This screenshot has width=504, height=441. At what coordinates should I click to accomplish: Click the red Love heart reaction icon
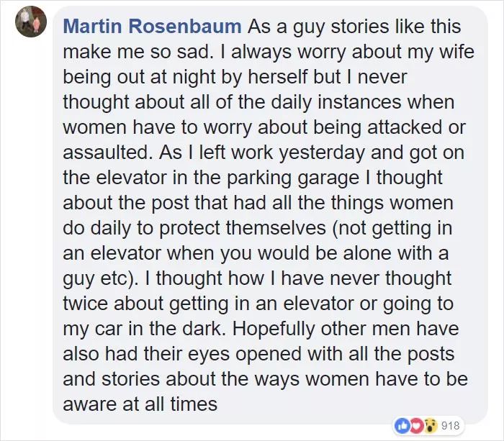(x=415, y=426)
